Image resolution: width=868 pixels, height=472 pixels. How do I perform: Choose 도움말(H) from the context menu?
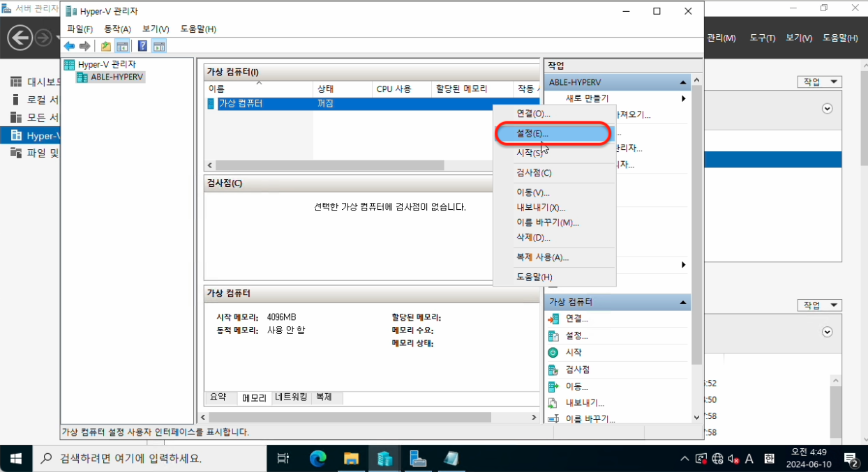554,277
